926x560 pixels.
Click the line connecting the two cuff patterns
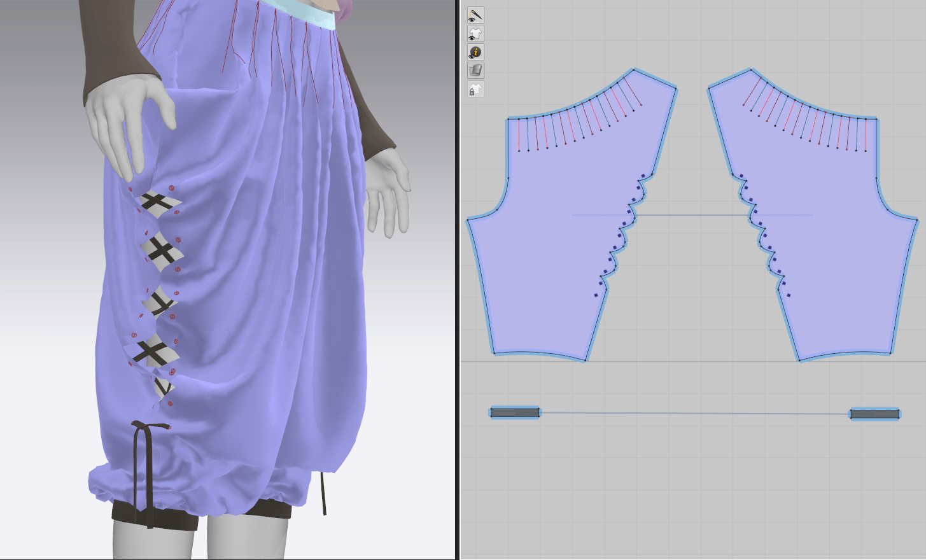694,414
